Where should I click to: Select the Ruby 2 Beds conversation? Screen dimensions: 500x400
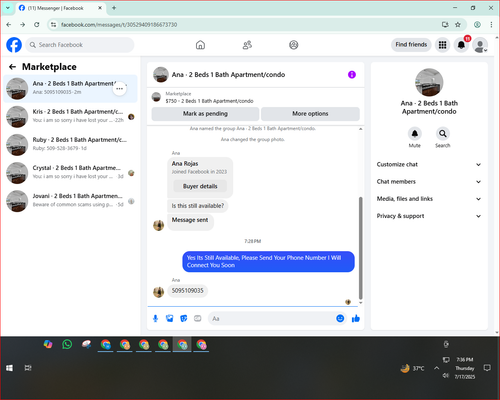pos(70,144)
